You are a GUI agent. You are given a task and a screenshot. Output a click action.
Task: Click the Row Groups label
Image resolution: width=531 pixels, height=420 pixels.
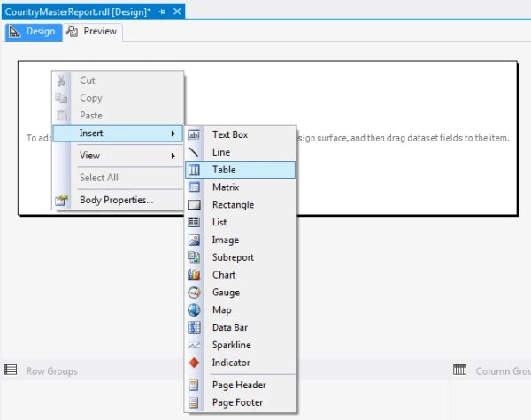click(x=52, y=371)
